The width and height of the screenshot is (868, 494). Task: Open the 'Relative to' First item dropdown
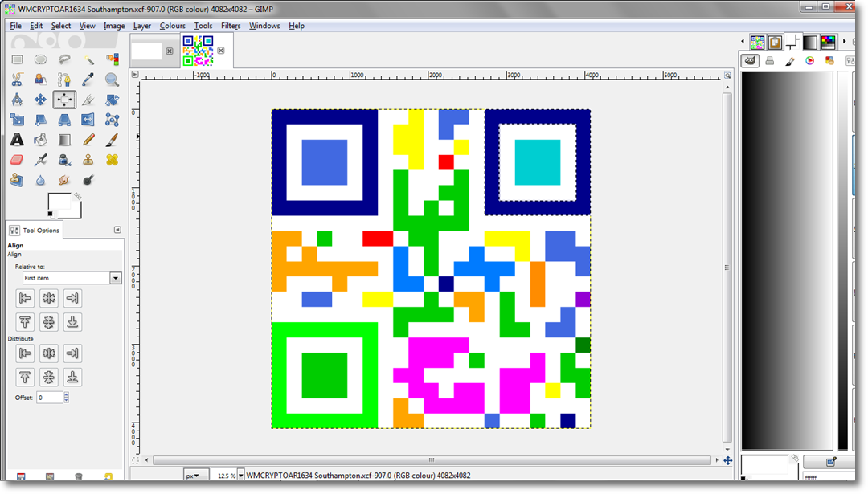(x=72, y=278)
